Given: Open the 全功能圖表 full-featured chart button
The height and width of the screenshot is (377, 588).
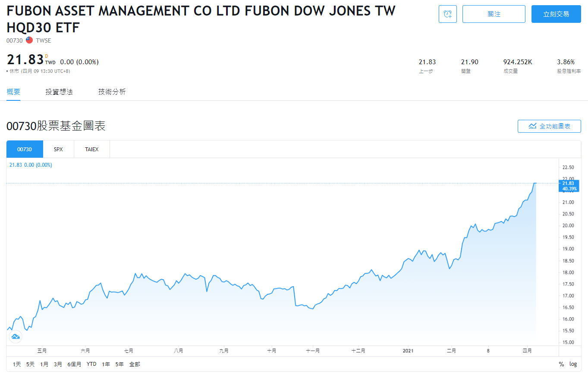Looking at the screenshot, I should (549, 126).
